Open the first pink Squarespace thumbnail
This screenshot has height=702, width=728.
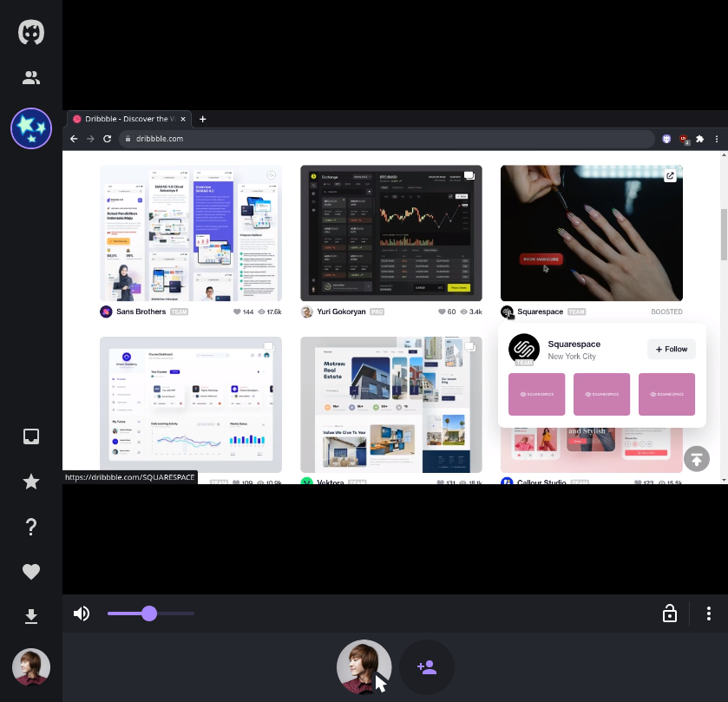point(537,394)
